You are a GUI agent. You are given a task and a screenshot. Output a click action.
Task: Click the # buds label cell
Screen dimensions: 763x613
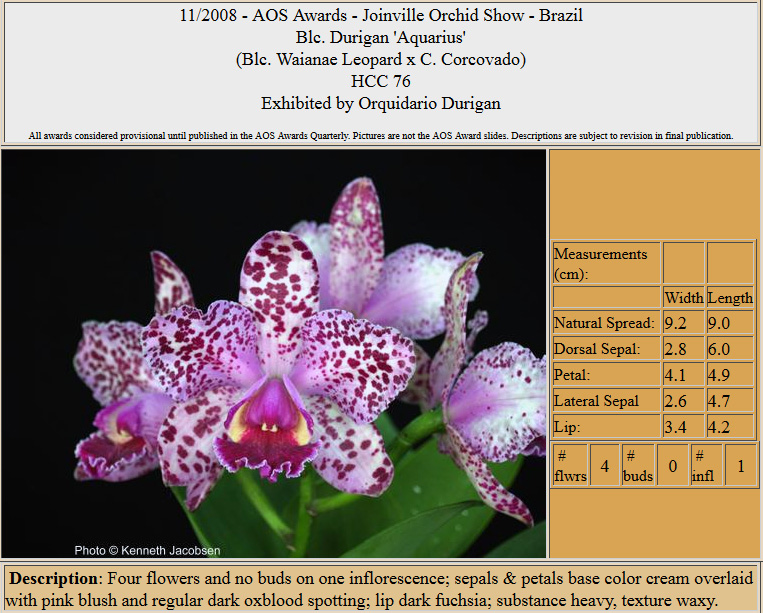pos(638,466)
